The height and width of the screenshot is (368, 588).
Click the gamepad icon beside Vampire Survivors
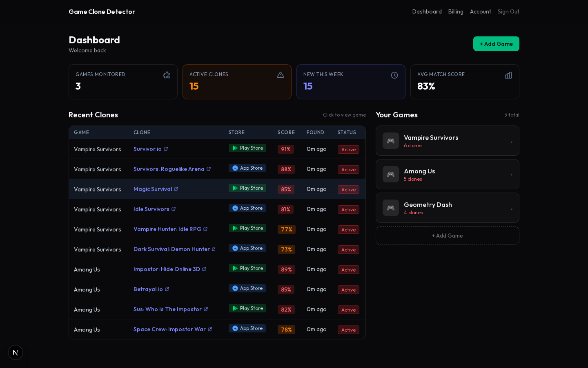[x=390, y=141]
